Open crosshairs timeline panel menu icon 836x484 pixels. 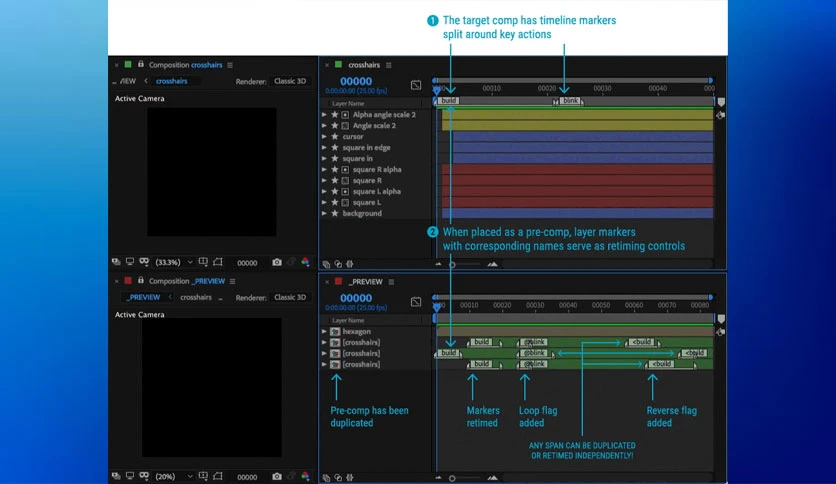click(389, 65)
